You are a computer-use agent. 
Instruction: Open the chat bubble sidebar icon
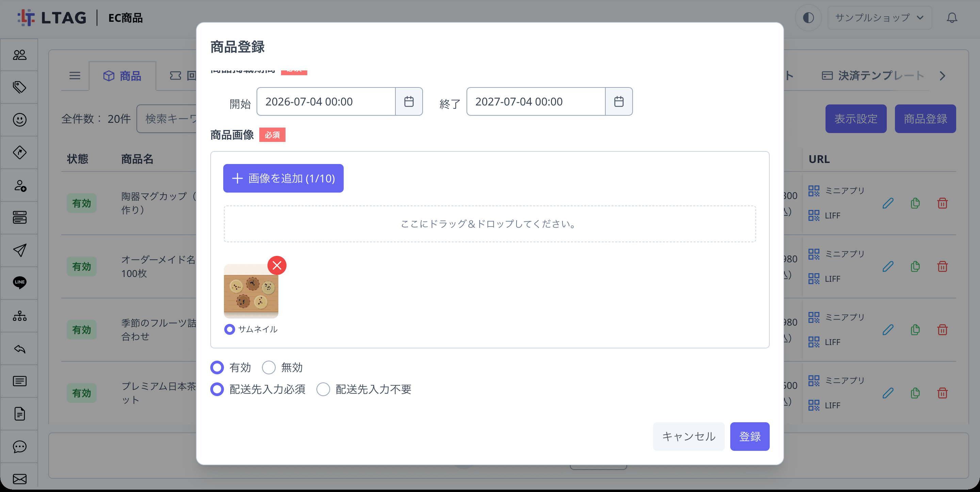coord(19,446)
